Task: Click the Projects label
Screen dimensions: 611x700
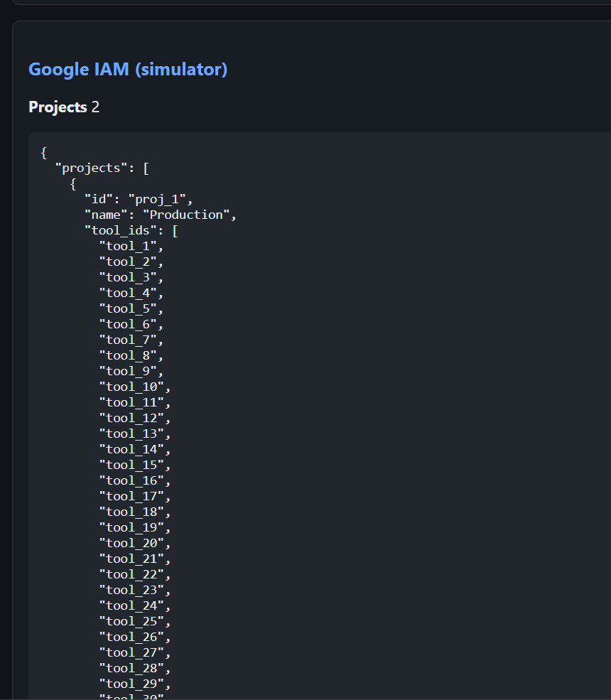Action: 56,107
